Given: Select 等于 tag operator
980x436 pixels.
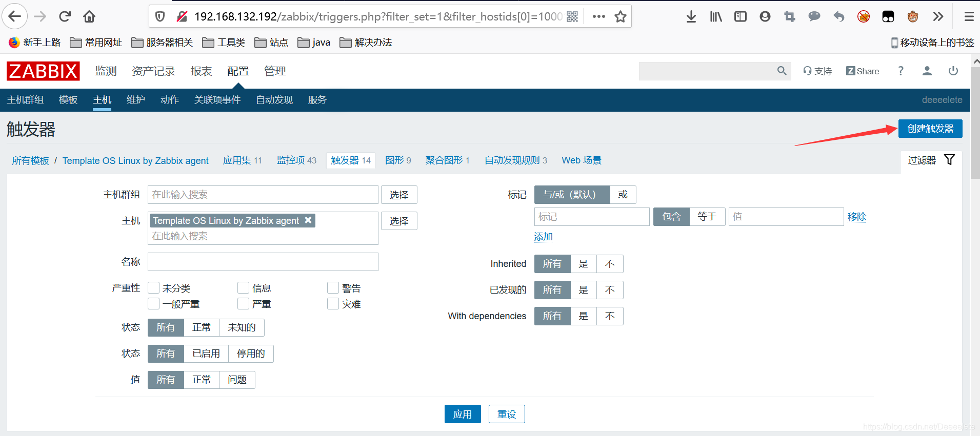Looking at the screenshot, I should click(x=707, y=217).
